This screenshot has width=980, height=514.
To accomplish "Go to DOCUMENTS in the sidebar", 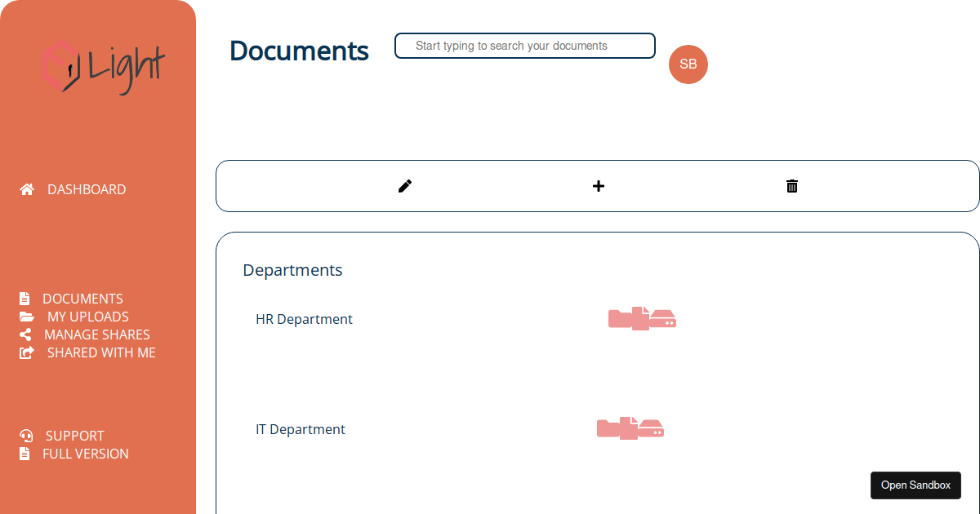I will (82, 299).
